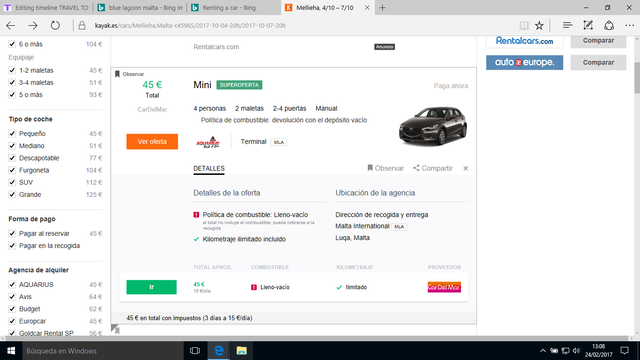Uncheck Budget agency filter
Viewport: 640px width, 360px height.
point(12,309)
